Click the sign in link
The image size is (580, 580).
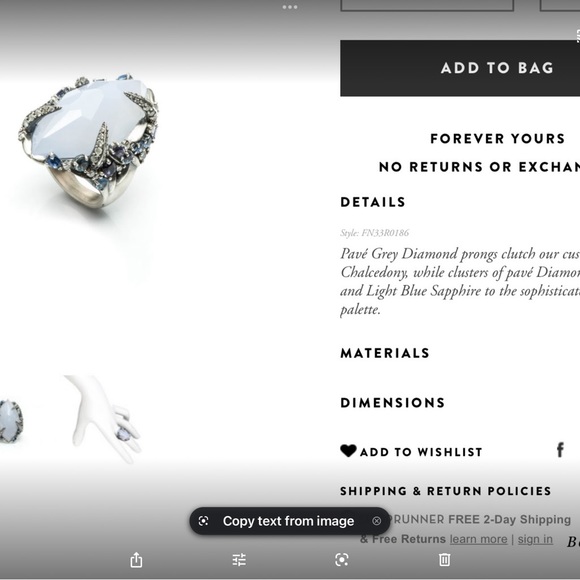[x=535, y=539]
